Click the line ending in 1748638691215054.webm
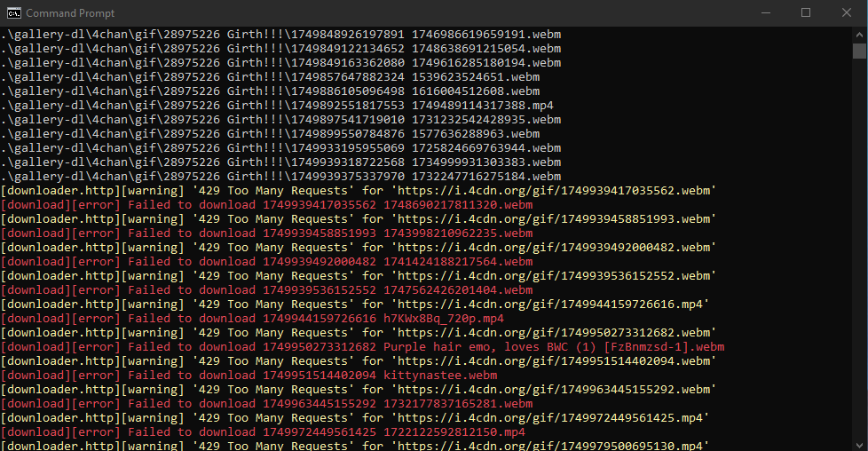Screen dimensions: 868x451 pyautogui.click(x=280, y=49)
